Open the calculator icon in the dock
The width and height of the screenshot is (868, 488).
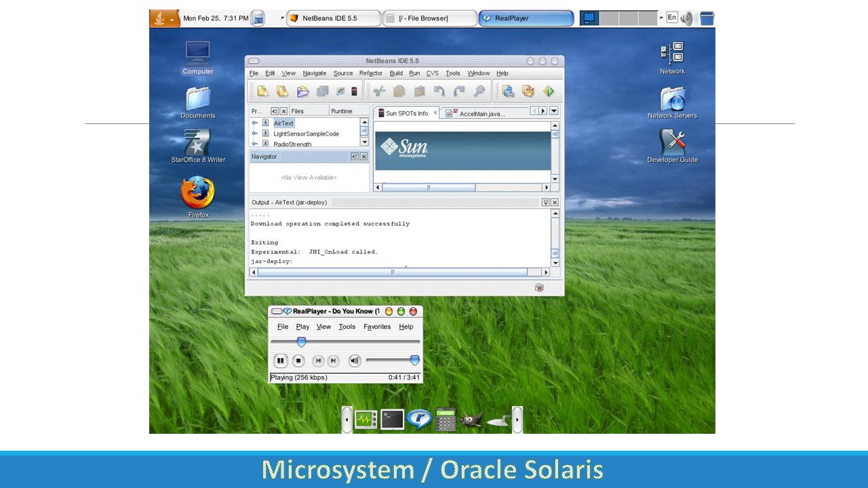point(446,420)
